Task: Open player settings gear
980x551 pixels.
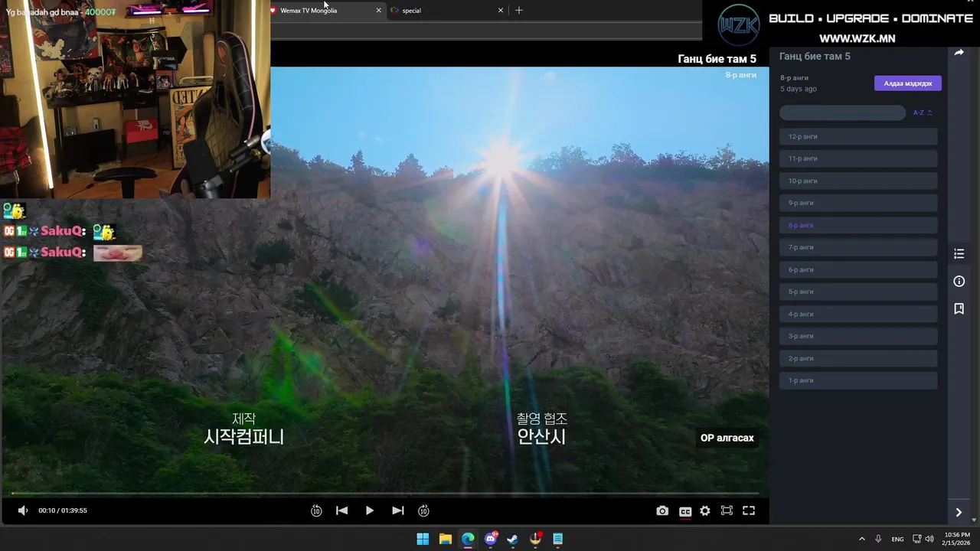Action: tap(705, 511)
